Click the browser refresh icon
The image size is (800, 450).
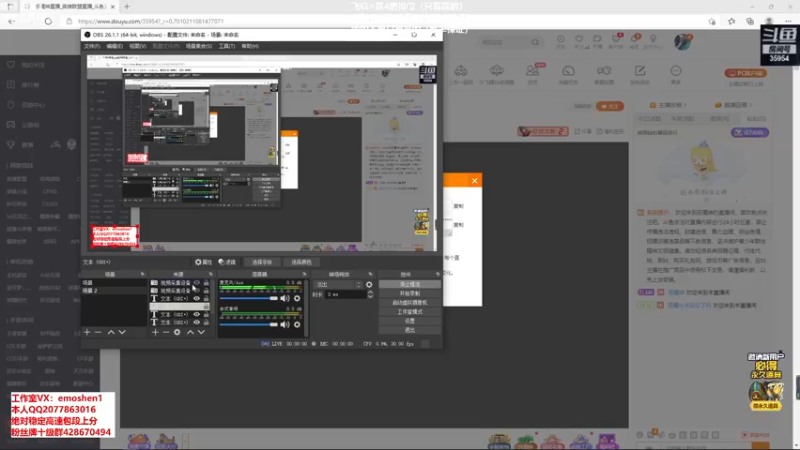click(48, 21)
